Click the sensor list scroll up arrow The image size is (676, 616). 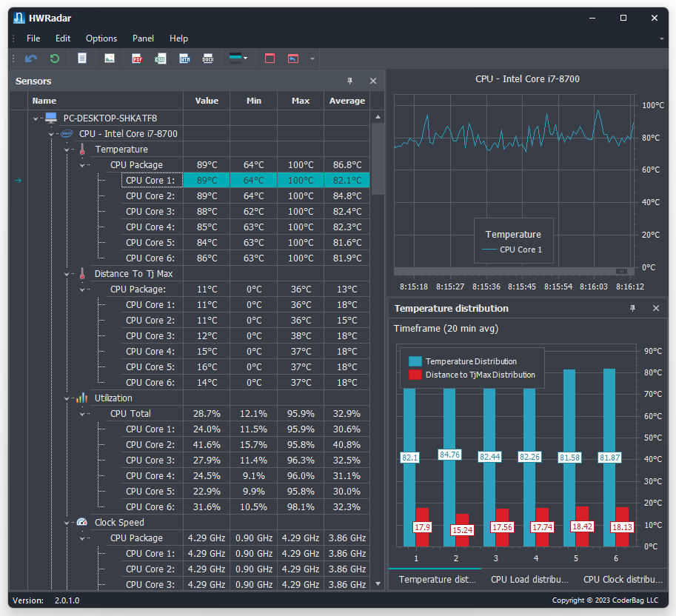pyautogui.click(x=378, y=117)
